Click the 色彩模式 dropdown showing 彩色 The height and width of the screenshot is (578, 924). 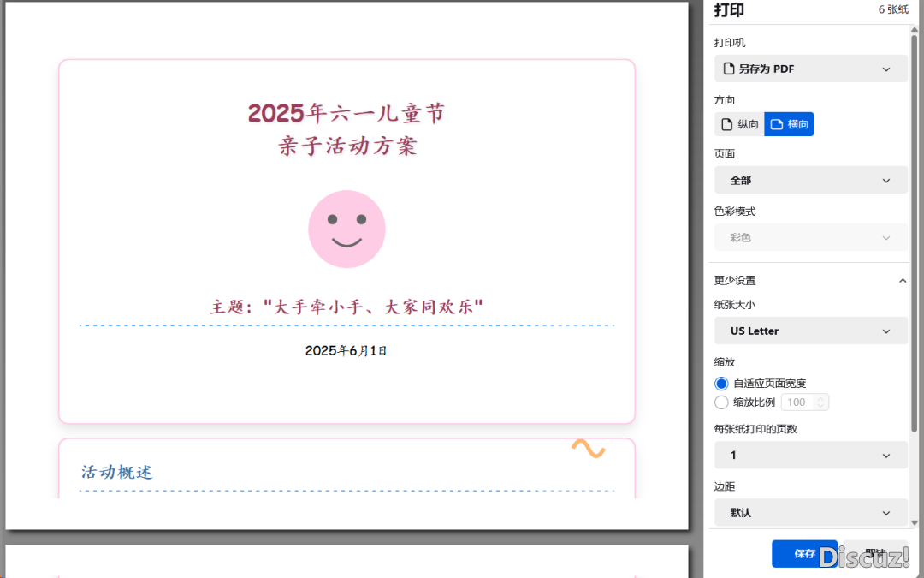pyautogui.click(x=810, y=237)
